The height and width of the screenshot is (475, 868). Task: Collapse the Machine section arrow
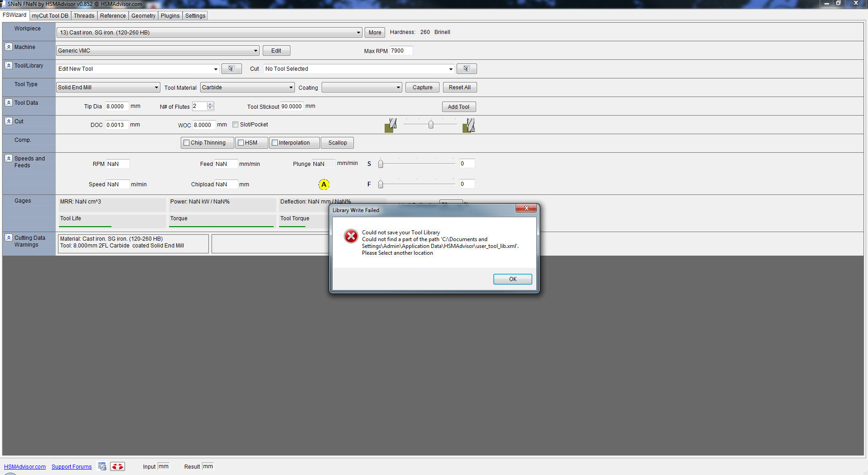[x=9, y=47]
